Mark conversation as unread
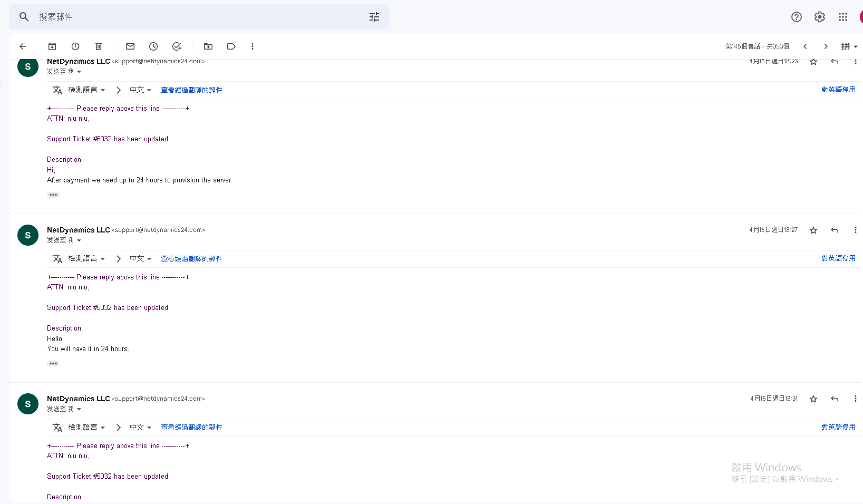The height and width of the screenshot is (504, 863). 130,46
